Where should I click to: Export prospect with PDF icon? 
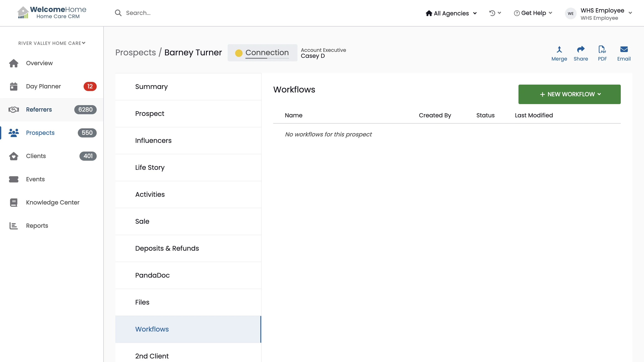pos(602,50)
